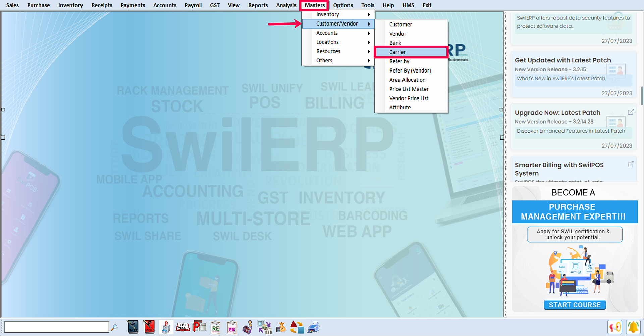
Task: Click the START COURSE button
Action: (x=575, y=305)
